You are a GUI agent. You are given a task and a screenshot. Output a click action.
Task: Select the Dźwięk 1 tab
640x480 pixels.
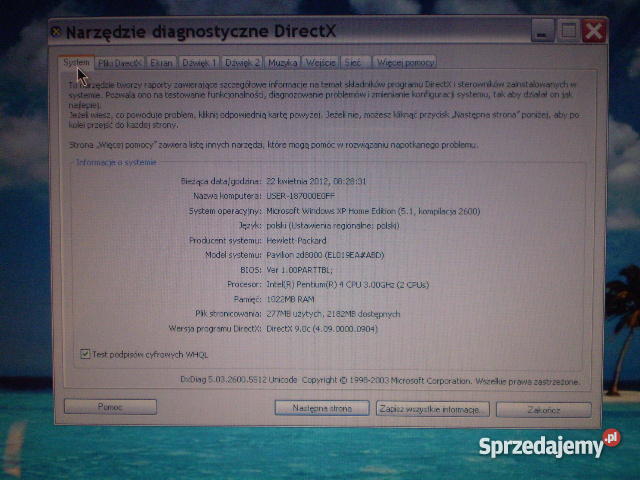pos(199,63)
